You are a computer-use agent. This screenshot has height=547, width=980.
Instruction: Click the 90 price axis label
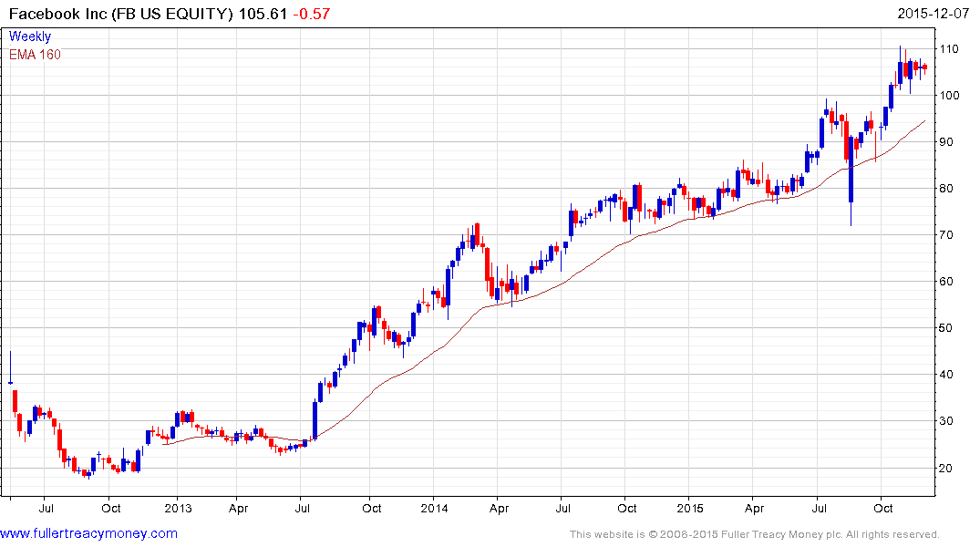(x=946, y=142)
